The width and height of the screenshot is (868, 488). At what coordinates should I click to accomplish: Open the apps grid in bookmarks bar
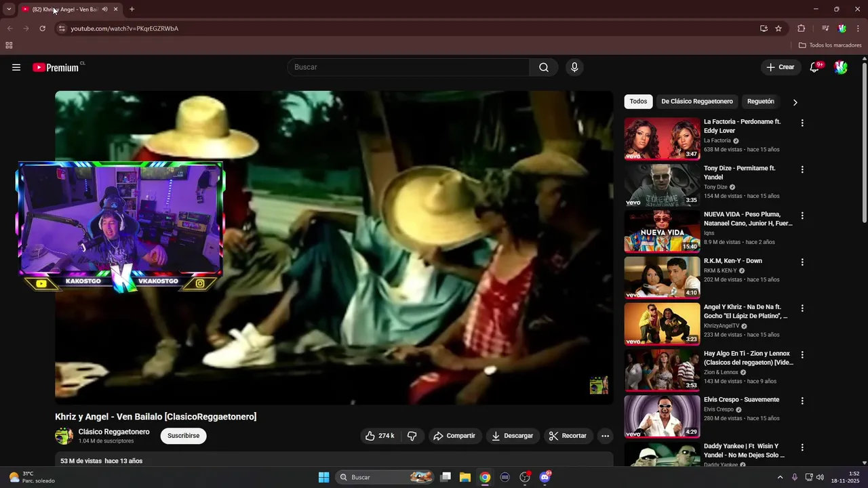click(9, 45)
